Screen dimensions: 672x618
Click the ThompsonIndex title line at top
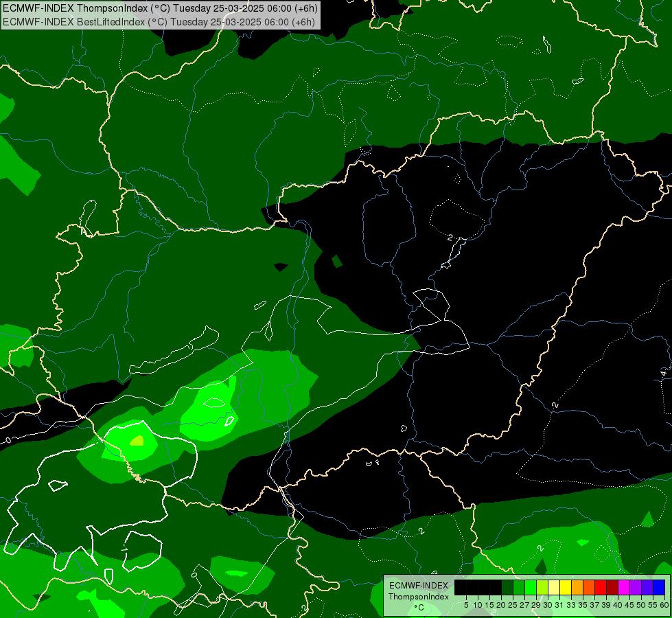[x=159, y=8]
